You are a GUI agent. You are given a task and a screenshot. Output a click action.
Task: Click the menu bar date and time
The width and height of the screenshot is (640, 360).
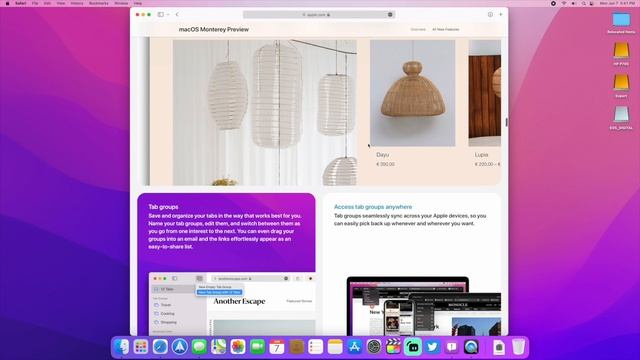(x=617, y=3)
